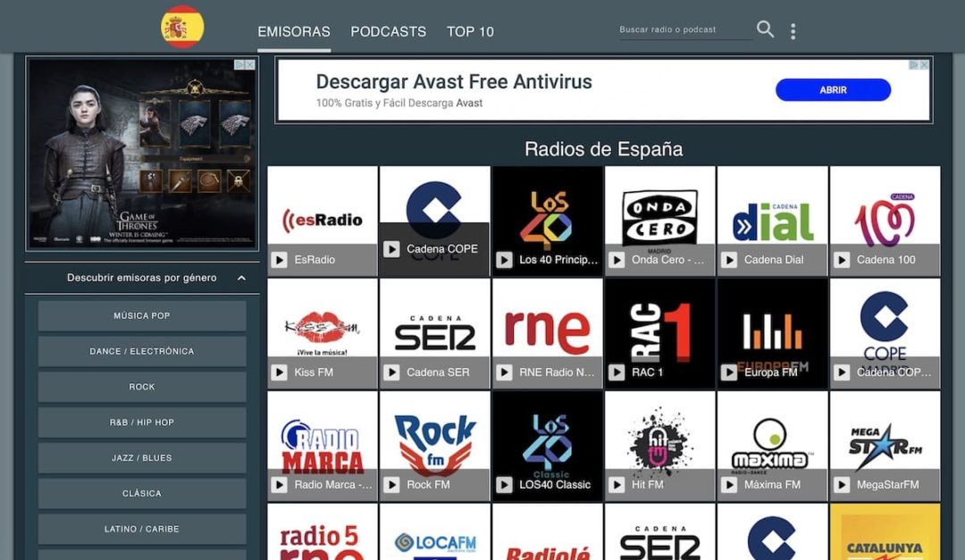Image resolution: width=965 pixels, height=560 pixels.
Task: Choose the JAZZ / BLUES category
Action: [141, 457]
